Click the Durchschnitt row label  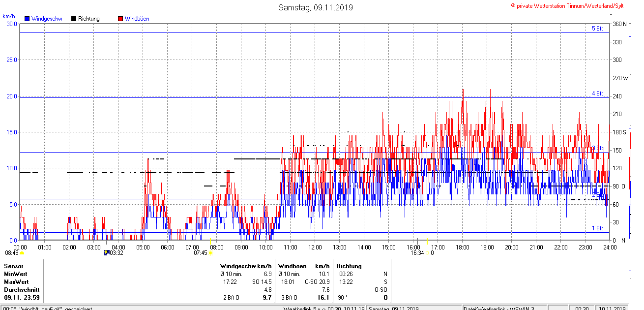[22, 289]
